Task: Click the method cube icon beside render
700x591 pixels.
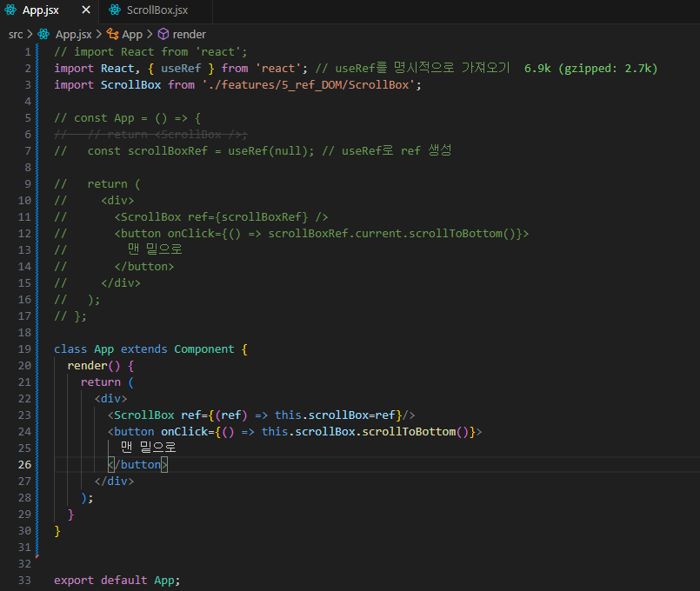Action: tap(163, 35)
